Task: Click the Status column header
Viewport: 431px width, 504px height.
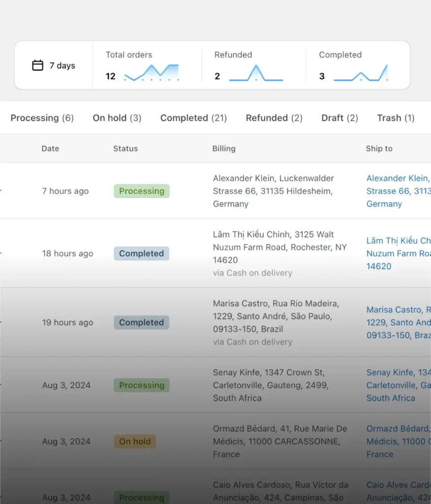Action: [125, 149]
